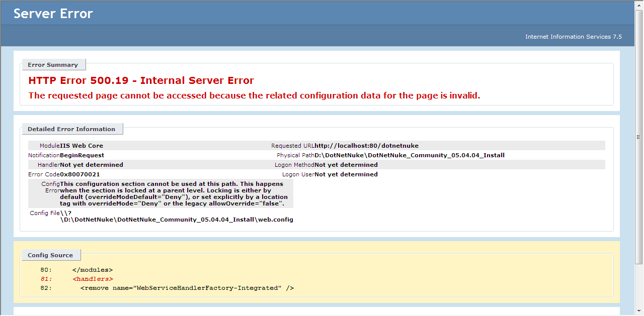Click the Internet Information Services 7.5 text
This screenshot has height=316, width=644.
point(574,37)
